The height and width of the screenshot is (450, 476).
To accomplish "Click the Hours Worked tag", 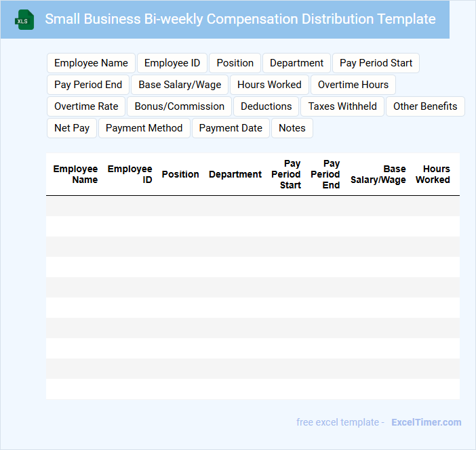I will [x=269, y=85].
